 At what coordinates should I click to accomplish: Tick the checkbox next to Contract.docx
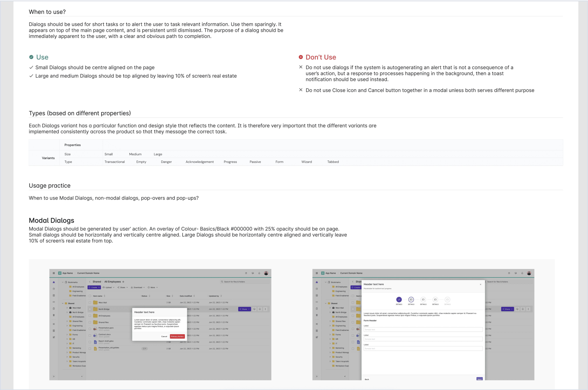[90, 336]
